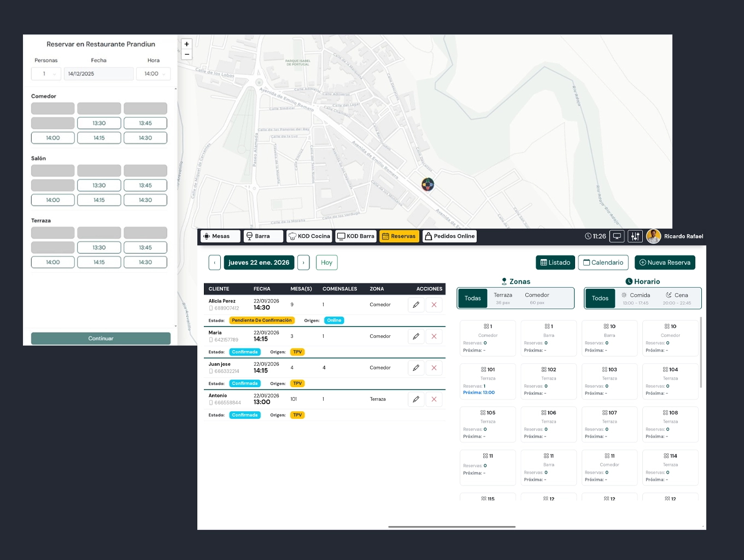Click the map zoom in plus button
This screenshot has width=744, height=560.
pos(186,44)
